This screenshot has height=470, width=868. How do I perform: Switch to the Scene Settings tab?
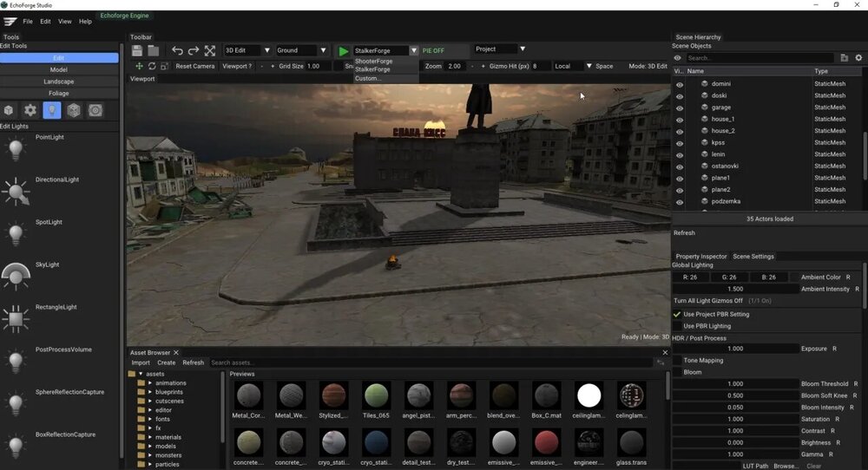(753, 257)
